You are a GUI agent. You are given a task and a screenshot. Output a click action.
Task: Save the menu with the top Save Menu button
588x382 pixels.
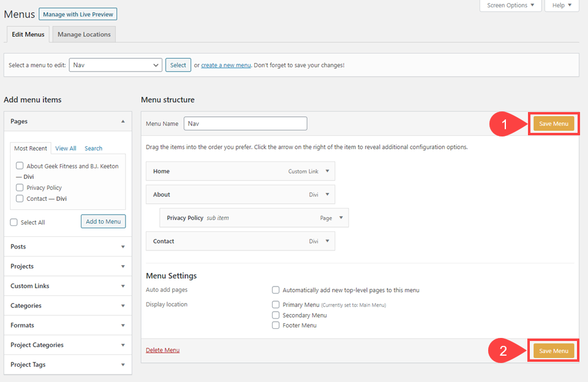coord(552,122)
